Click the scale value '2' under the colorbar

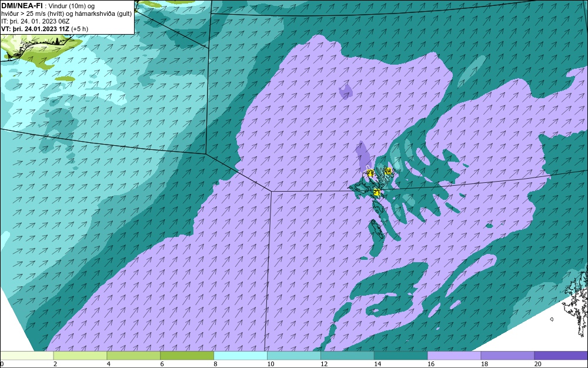pyautogui.click(x=55, y=364)
